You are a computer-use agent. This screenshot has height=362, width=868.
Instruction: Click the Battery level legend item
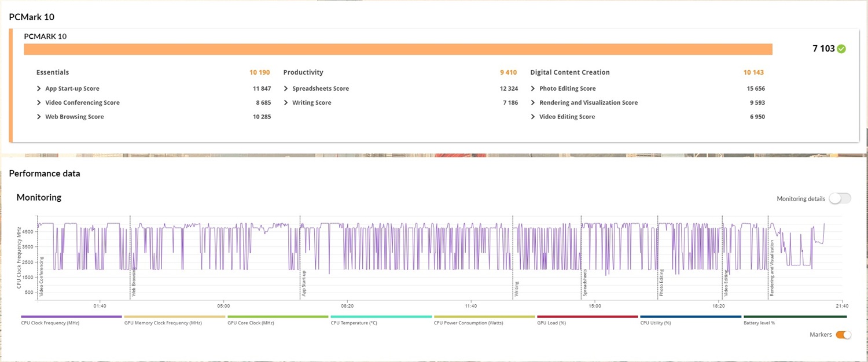(795, 317)
